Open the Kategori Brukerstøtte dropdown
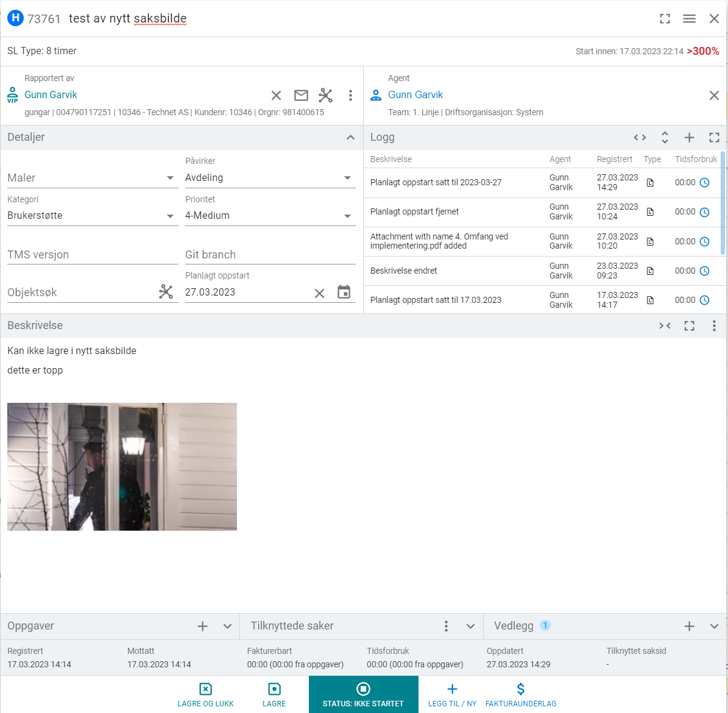728x713 pixels. click(93, 216)
